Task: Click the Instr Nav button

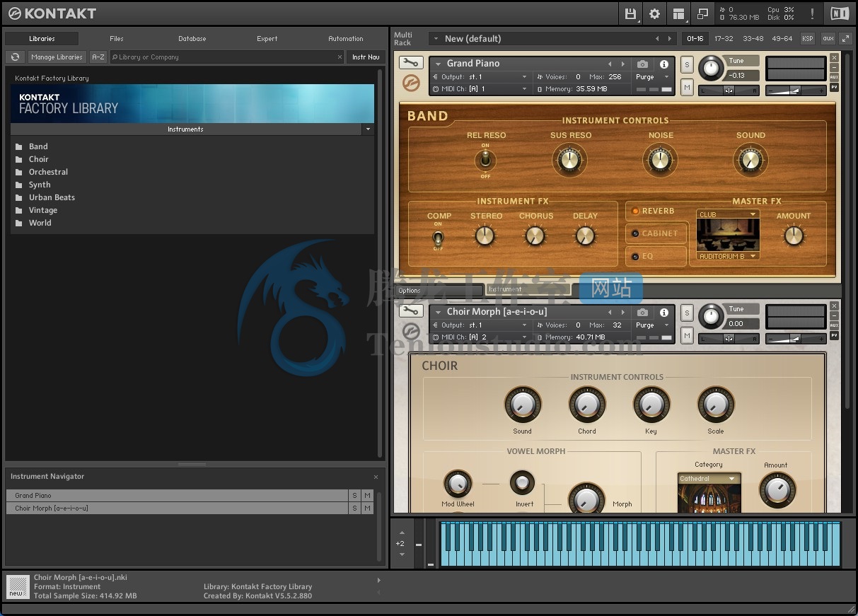Action: pyautogui.click(x=366, y=57)
